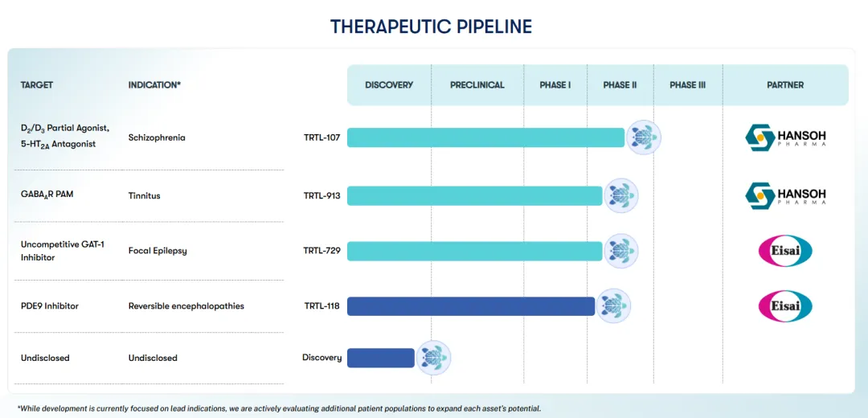This screenshot has width=868, height=418.
Task: Click the TRTL-913 asset label
Action: click(321, 195)
